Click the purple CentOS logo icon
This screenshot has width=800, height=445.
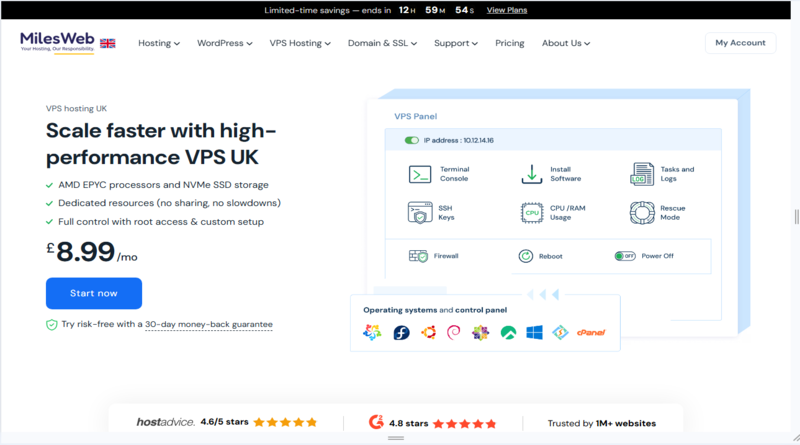(480, 333)
